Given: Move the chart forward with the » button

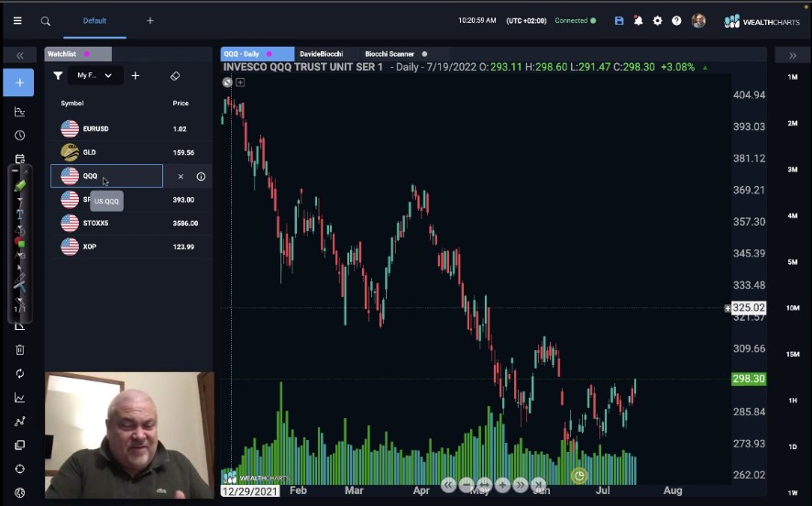Looking at the screenshot, I should tap(521, 485).
